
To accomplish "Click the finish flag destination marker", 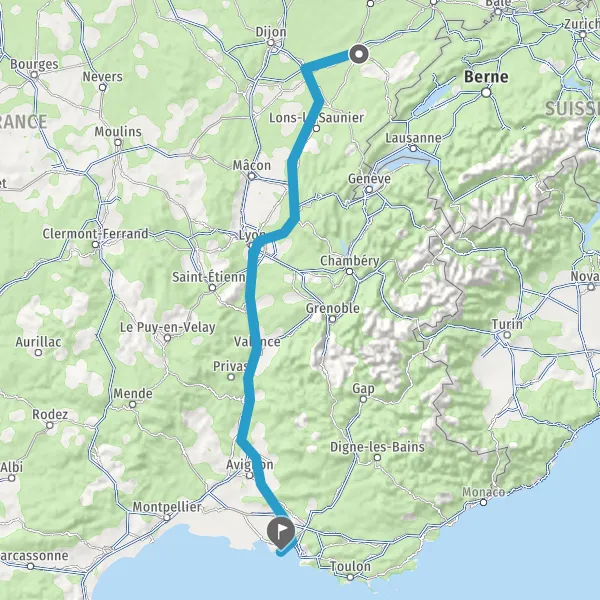I will pos(281,532).
